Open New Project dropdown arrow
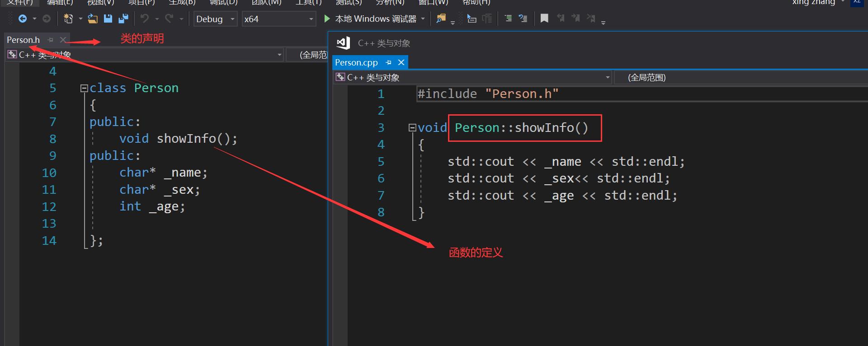Screen dimensions: 868x346 pos(80,19)
